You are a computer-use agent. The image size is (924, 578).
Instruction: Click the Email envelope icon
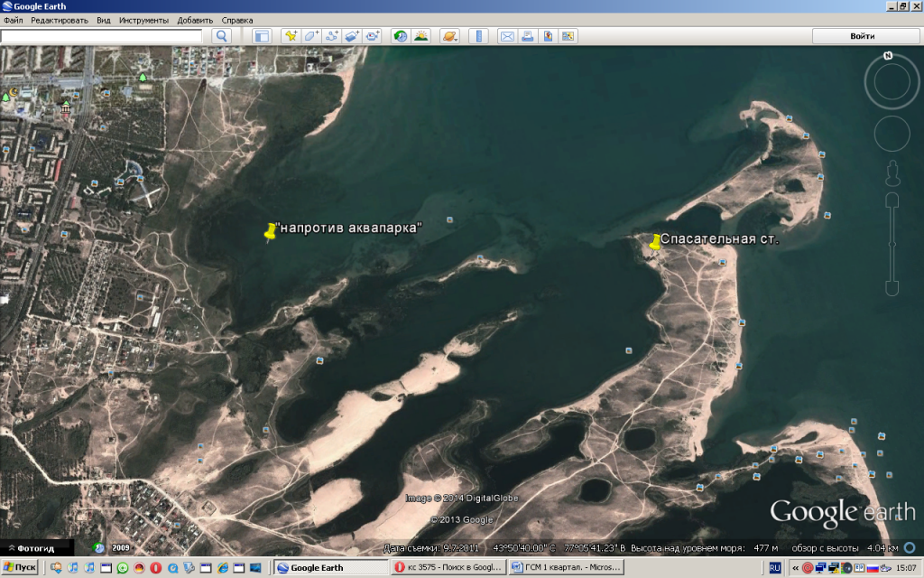coord(506,36)
